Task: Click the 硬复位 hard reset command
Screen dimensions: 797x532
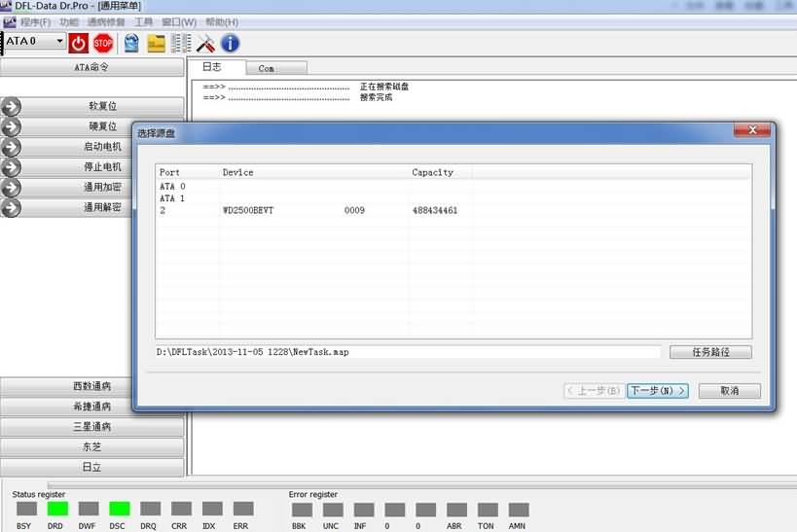Action: pyautogui.click(x=102, y=126)
